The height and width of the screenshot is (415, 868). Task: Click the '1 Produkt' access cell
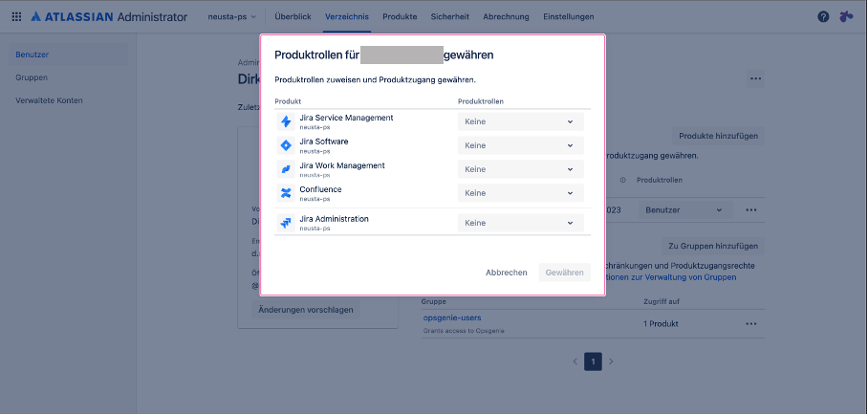(x=661, y=323)
